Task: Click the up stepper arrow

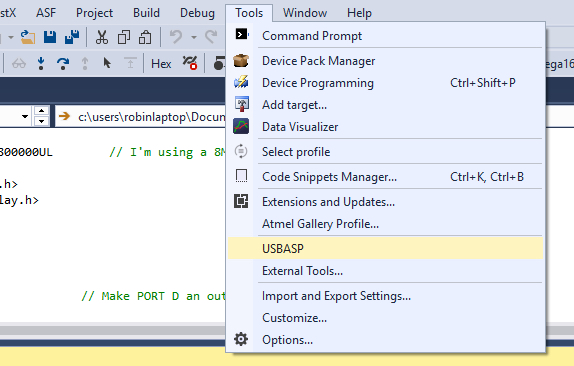Action: click(41, 111)
